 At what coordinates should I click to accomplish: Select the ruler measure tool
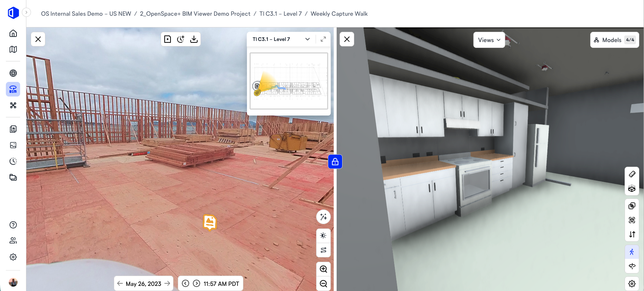pos(632,174)
